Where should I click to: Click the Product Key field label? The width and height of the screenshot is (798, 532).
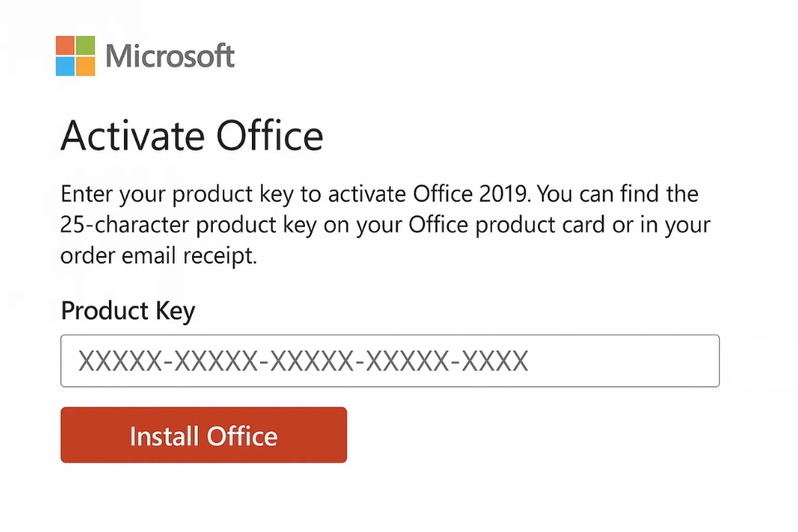point(128,311)
